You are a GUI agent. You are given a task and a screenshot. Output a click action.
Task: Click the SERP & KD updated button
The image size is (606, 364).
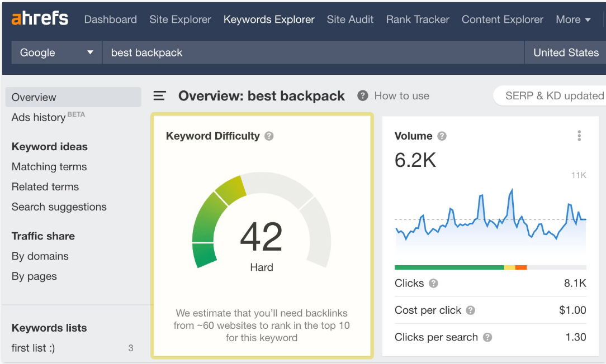[550, 95]
